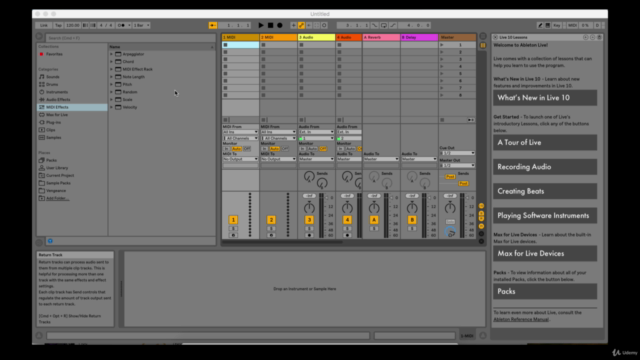Viewport: 640px width, 360px height.
Task: Click the Link button
Action: pyautogui.click(x=44, y=25)
